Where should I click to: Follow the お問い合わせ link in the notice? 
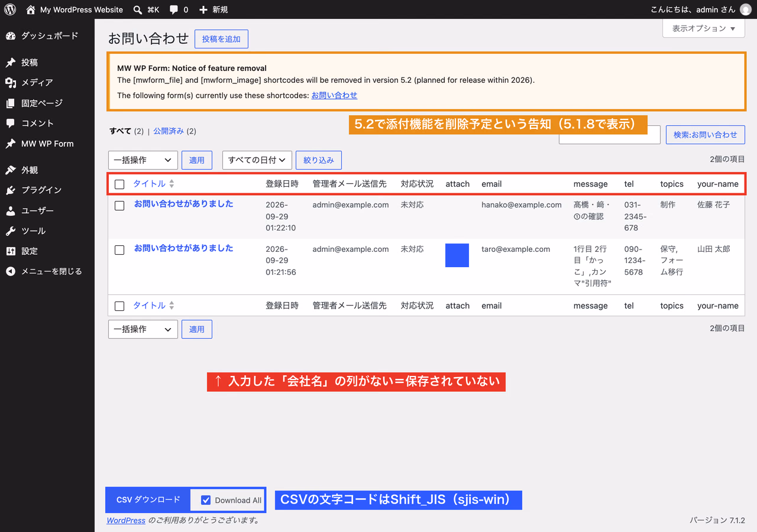(334, 95)
